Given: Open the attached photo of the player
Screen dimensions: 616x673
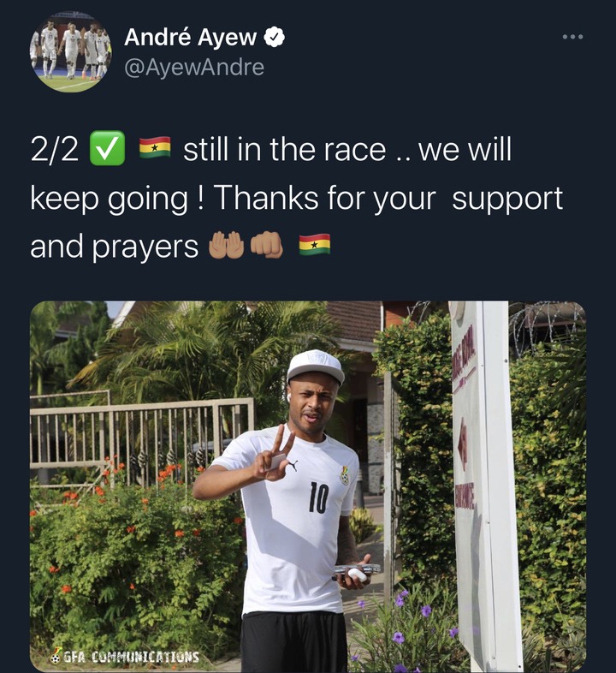Looking at the screenshot, I should (307, 486).
